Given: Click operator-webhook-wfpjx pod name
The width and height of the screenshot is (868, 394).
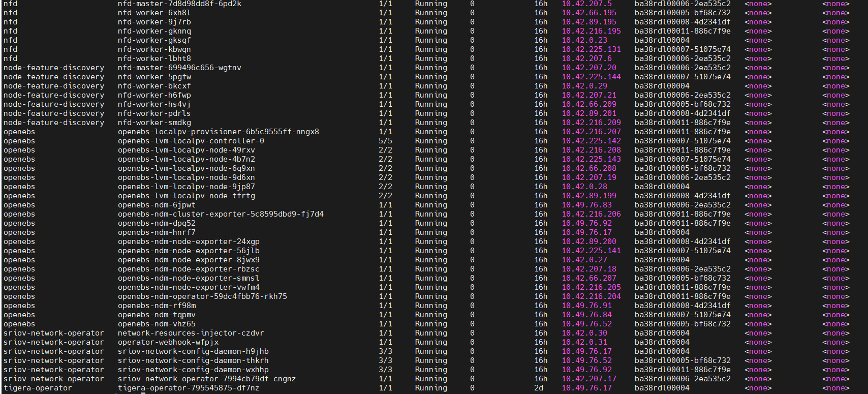Looking at the screenshot, I should [168, 342].
